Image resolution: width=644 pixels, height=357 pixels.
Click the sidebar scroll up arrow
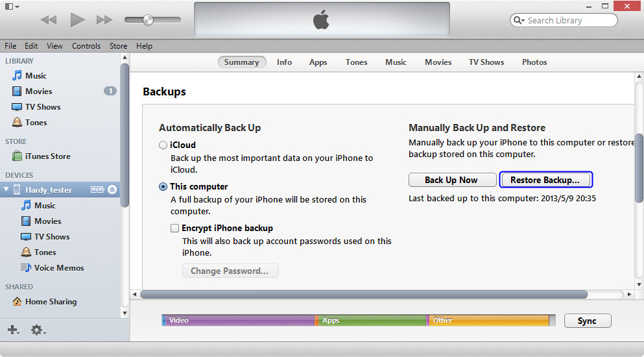(x=125, y=57)
